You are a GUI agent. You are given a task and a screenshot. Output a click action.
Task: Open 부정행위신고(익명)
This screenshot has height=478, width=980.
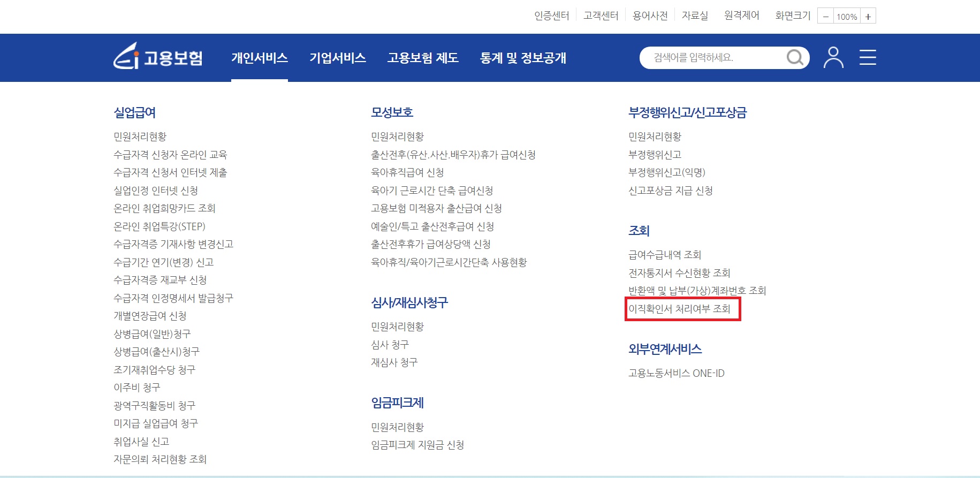pos(667,172)
